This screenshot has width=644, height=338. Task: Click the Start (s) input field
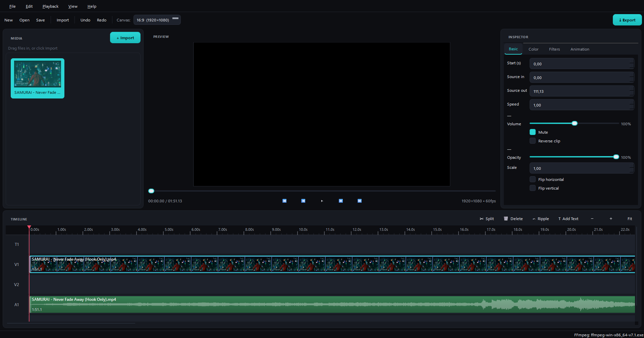(582, 64)
